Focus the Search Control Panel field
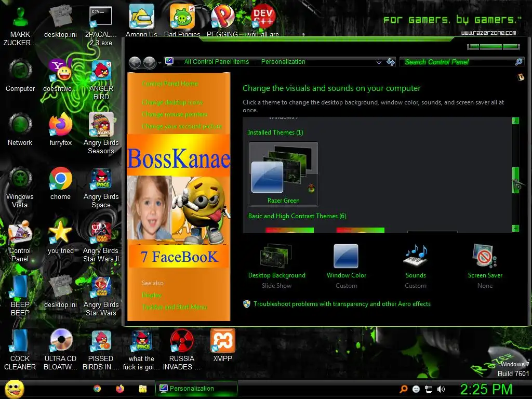532x399 pixels. [x=458, y=62]
